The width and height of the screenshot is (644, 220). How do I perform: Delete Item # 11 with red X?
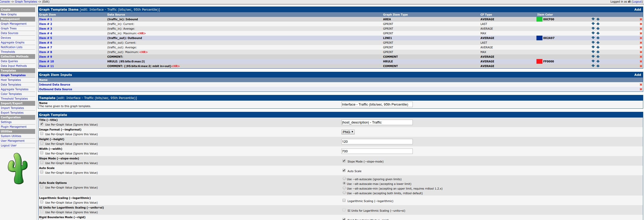[641, 66]
